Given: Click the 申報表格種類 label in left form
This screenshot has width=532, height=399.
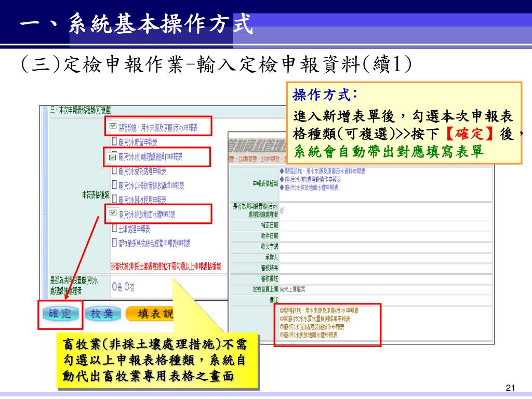Looking at the screenshot, I should tap(96, 195).
